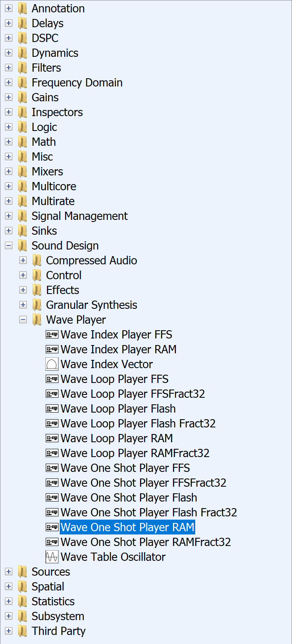Select Wave Loop Player FFSFract32 module

point(133,394)
